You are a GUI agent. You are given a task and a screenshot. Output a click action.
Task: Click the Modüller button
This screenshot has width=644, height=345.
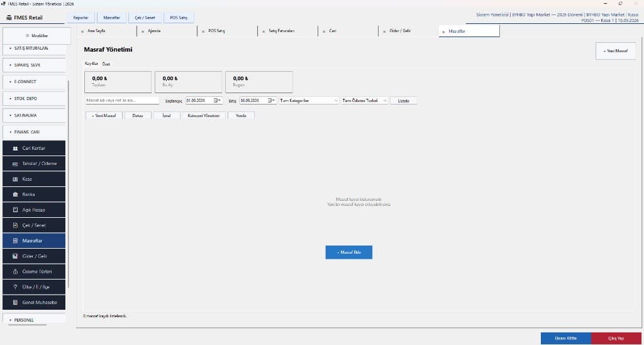click(x=37, y=36)
